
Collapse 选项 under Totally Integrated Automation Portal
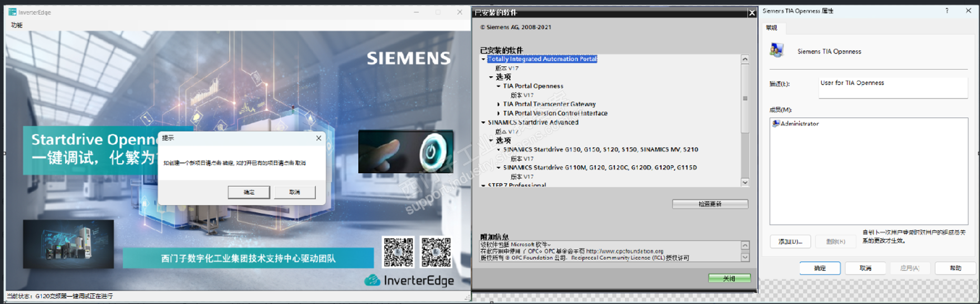point(491,77)
